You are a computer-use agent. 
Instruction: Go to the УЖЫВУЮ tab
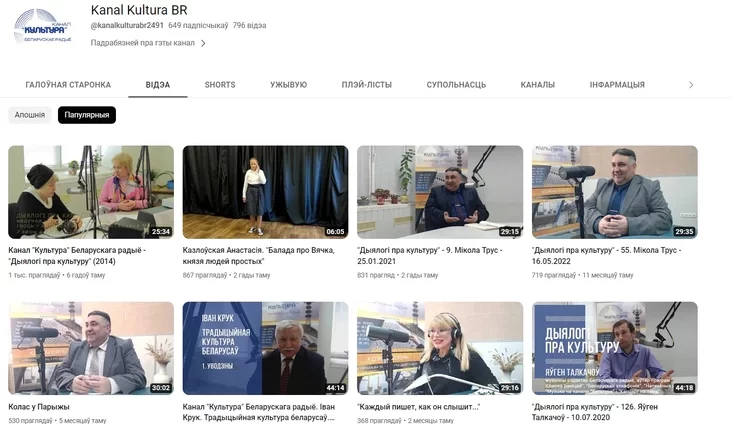289,85
